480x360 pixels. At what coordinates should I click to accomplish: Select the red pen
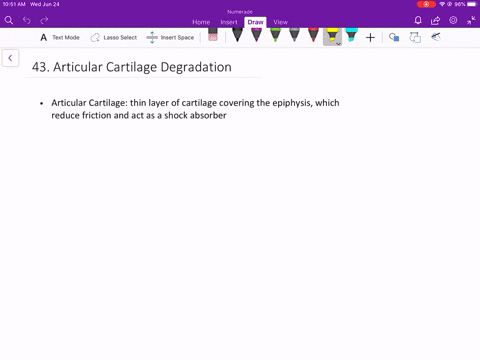[x=313, y=35]
